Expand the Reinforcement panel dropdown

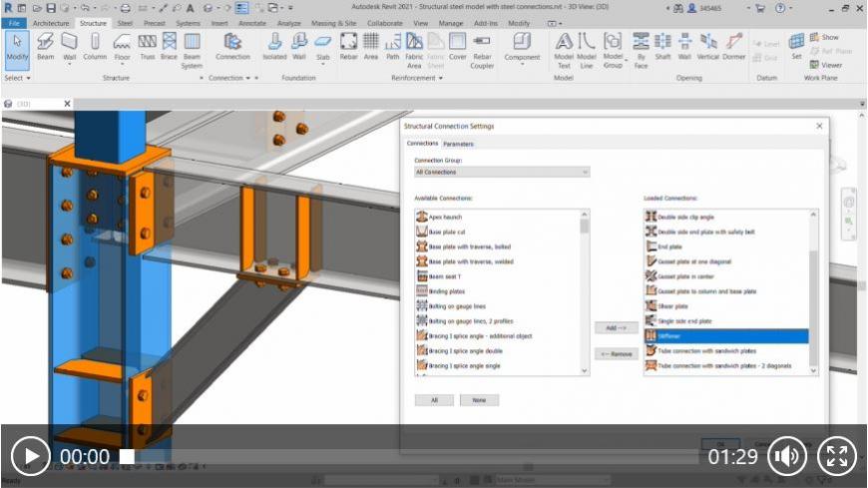pyautogui.click(x=417, y=78)
